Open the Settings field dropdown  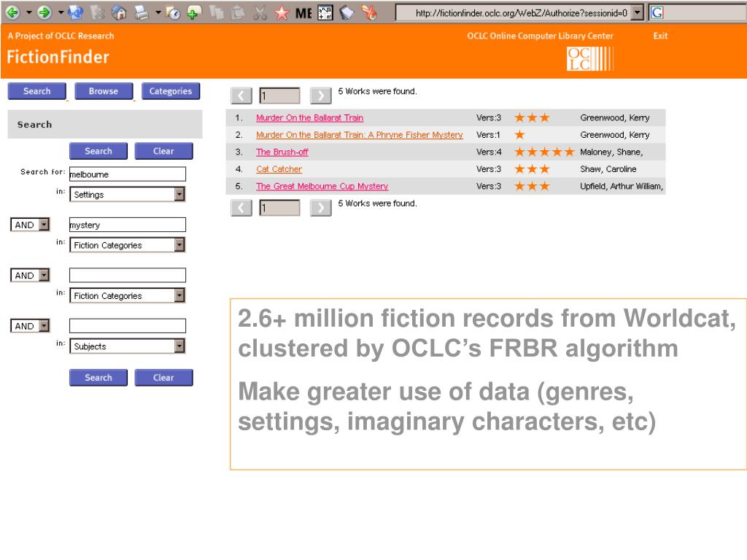tap(127, 194)
